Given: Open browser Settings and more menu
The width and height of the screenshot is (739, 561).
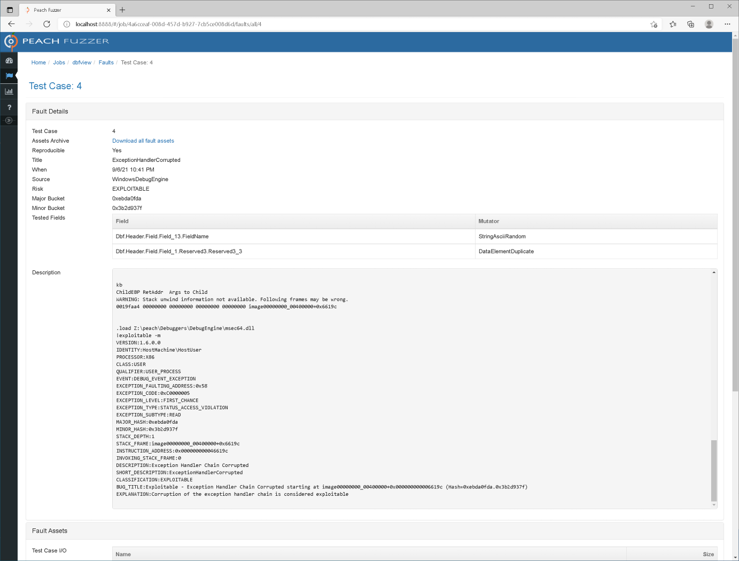Looking at the screenshot, I should (727, 24).
